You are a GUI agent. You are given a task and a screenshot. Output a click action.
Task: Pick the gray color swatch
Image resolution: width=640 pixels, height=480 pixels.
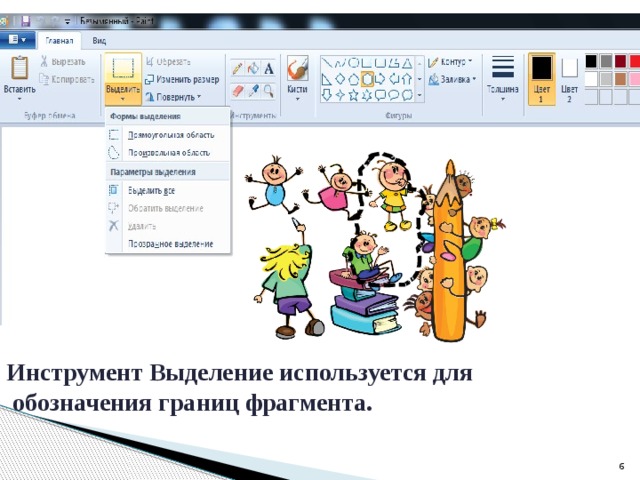(606, 61)
